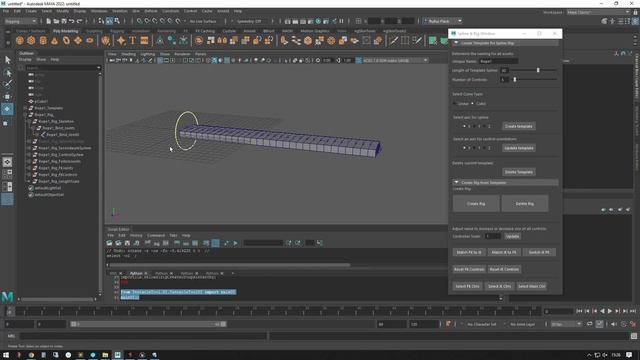Screen dimensions: 640x360
Task: Open viewport Shading menu
Action: [129, 54]
